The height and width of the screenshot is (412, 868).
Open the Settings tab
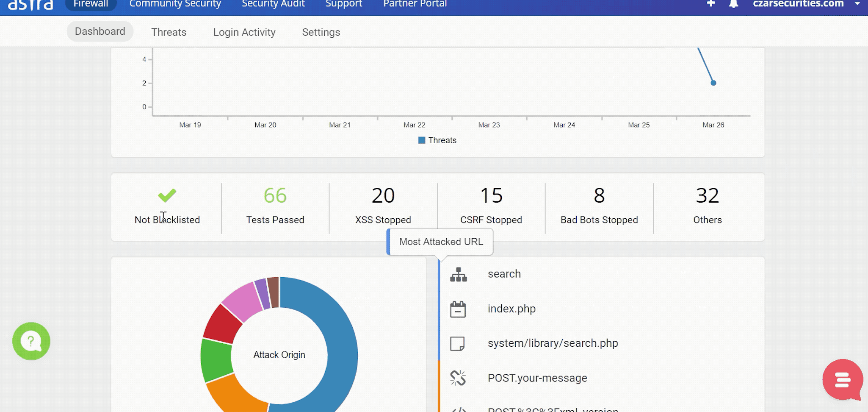pos(321,32)
